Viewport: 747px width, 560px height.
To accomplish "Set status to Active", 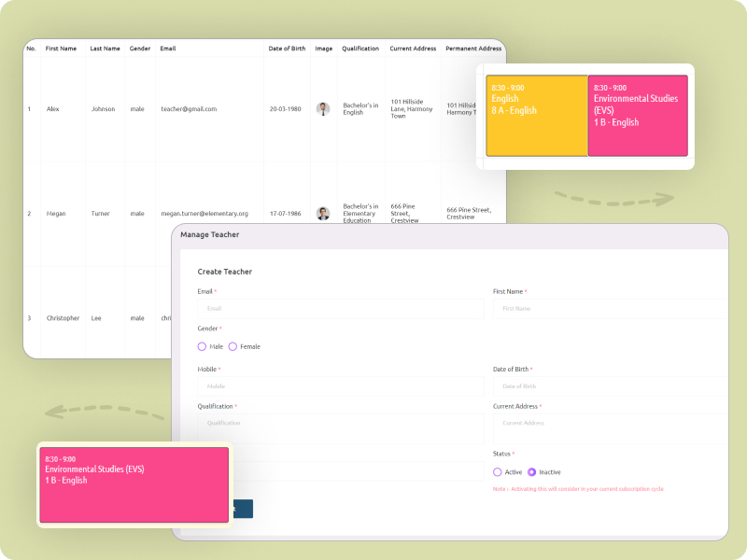I will click(499, 471).
